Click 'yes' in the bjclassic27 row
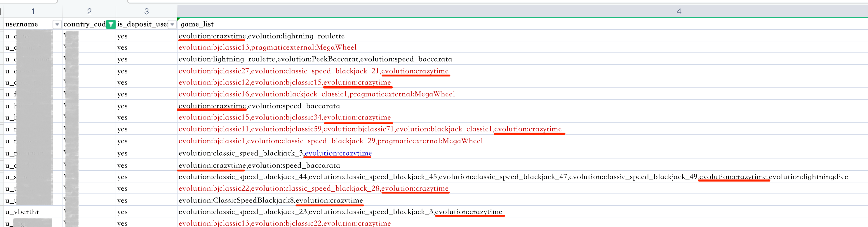 click(147, 71)
